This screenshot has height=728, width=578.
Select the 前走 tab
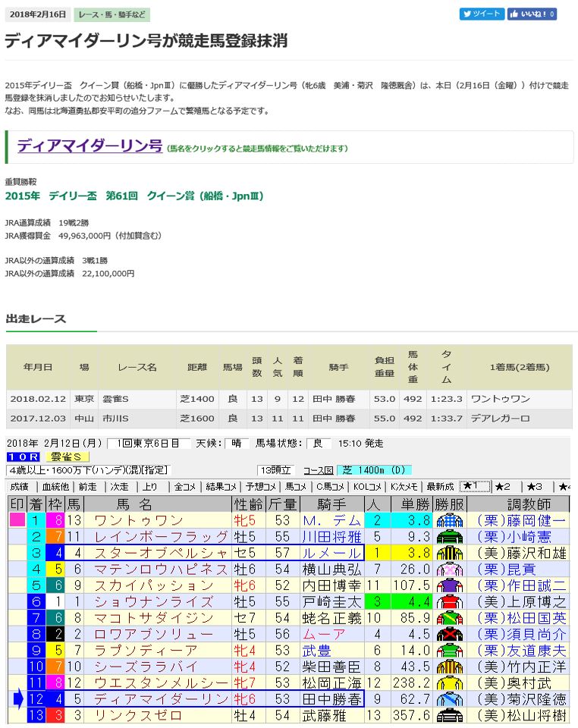pyautogui.click(x=87, y=486)
